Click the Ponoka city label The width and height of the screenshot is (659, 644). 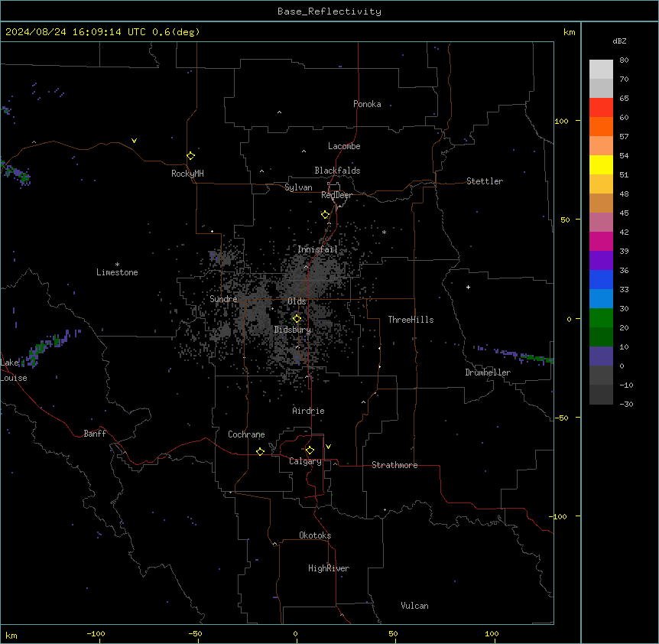click(367, 104)
